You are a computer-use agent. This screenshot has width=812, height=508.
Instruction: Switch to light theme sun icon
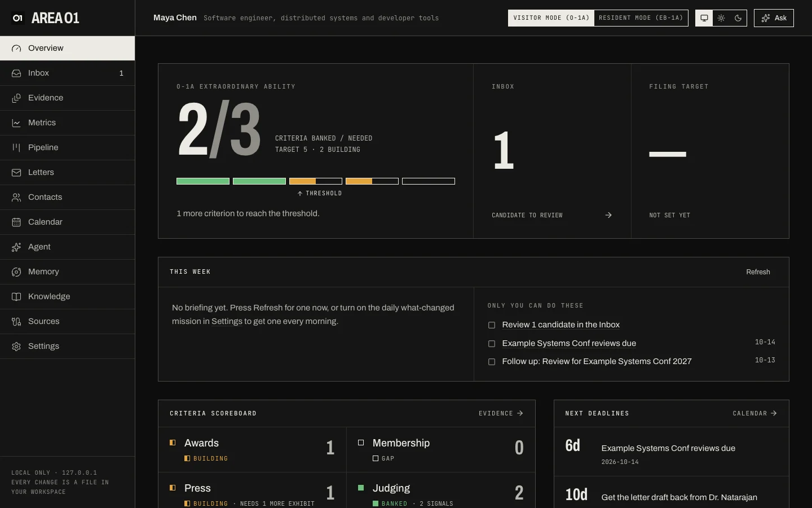tap(721, 18)
